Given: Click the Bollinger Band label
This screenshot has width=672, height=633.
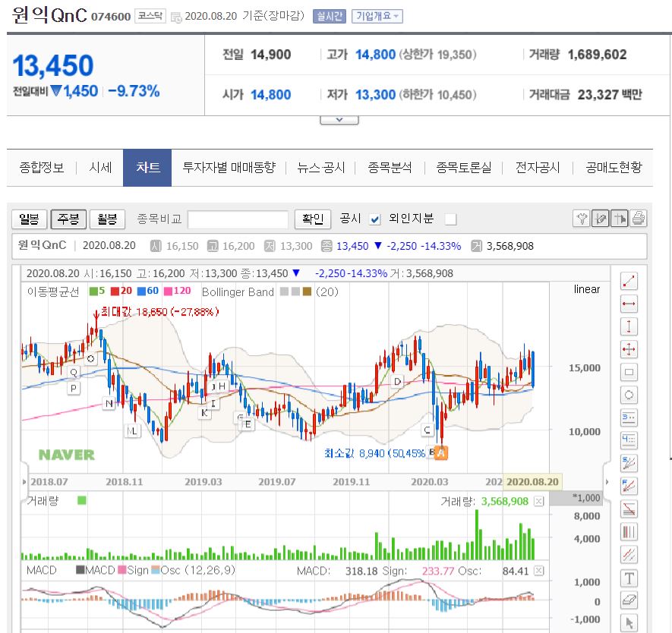Looking at the screenshot, I should (x=238, y=292).
